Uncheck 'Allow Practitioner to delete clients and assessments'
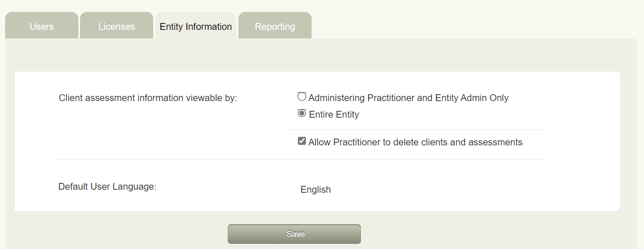Viewport: 644px width, 249px height. click(x=302, y=141)
